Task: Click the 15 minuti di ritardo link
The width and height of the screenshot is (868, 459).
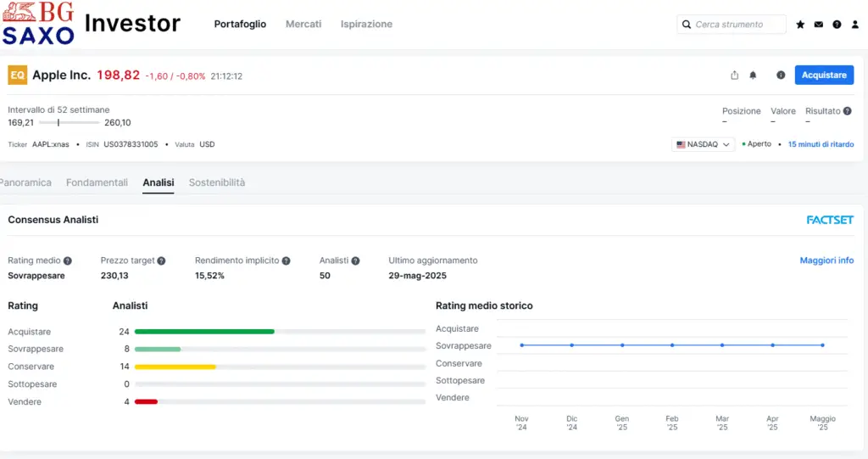Action: [x=821, y=144]
